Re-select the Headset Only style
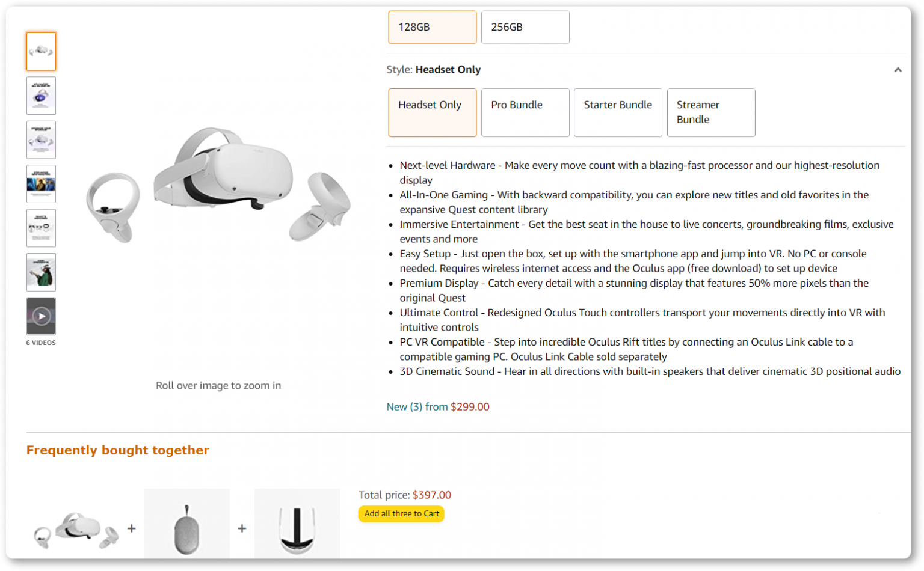Viewport: 924px width, 571px height. (432, 112)
